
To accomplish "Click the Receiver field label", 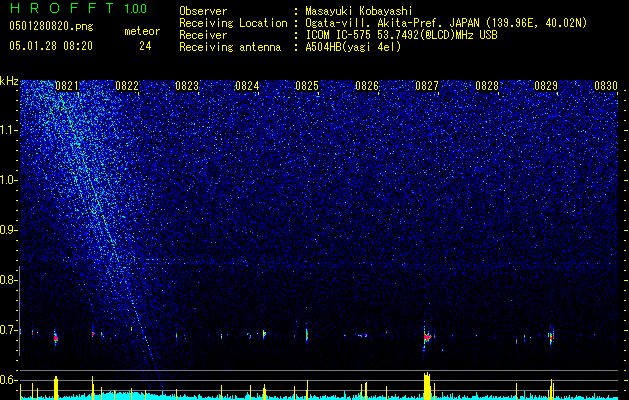I will point(203,35).
